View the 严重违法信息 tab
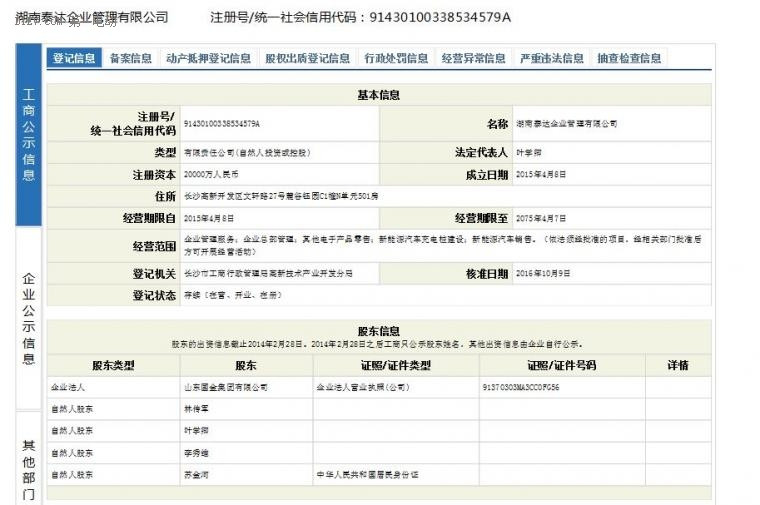This screenshot has width=760, height=505. pyautogui.click(x=552, y=58)
